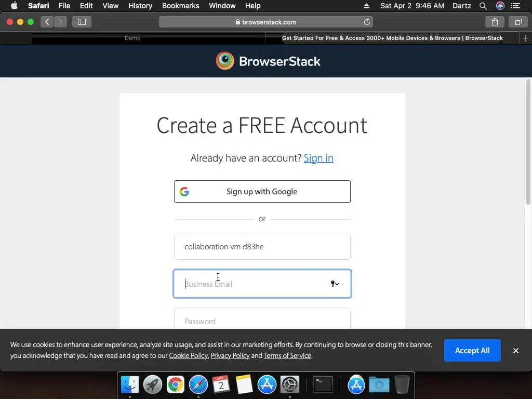Open Launchpad from the dock

(x=153, y=385)
